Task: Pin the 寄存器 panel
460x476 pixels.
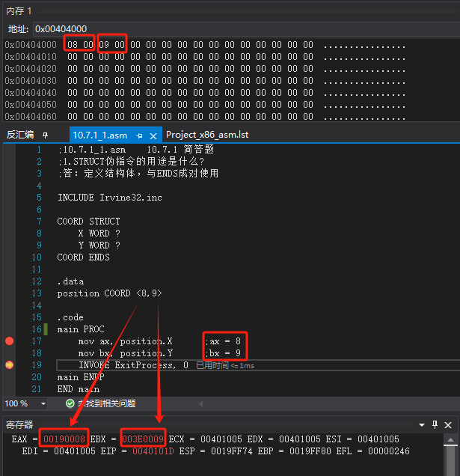Action: point(435,424)
